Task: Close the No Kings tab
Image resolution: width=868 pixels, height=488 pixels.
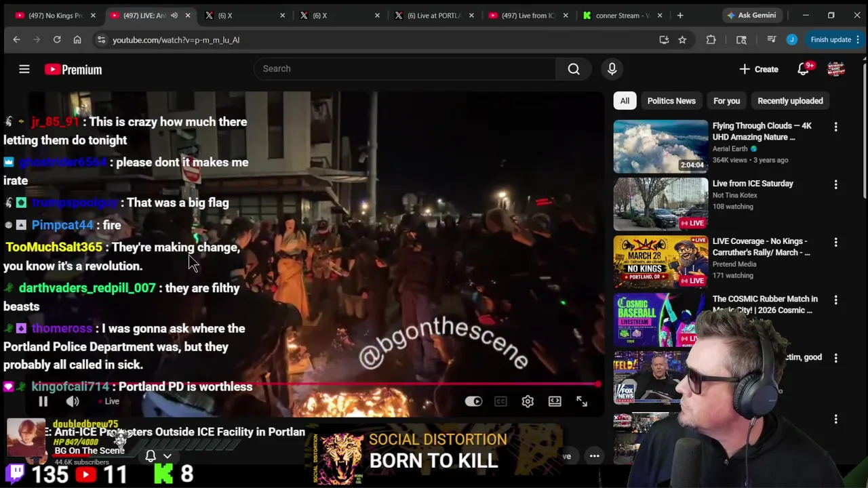Action: point(93,15)
